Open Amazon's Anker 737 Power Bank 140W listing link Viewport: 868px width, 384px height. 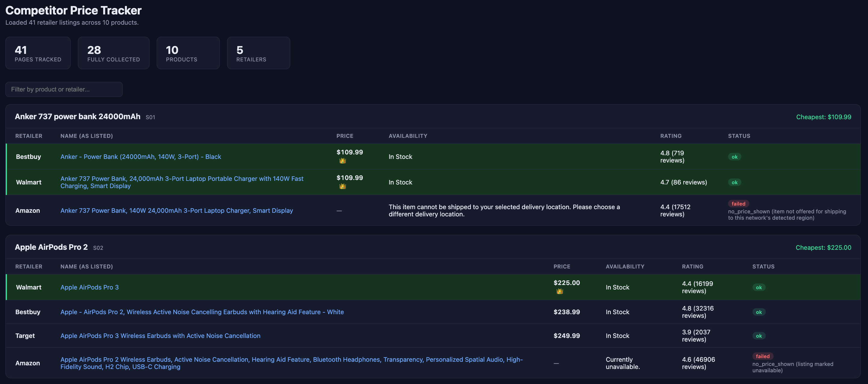pyautogui.click(x=177, y=211)
